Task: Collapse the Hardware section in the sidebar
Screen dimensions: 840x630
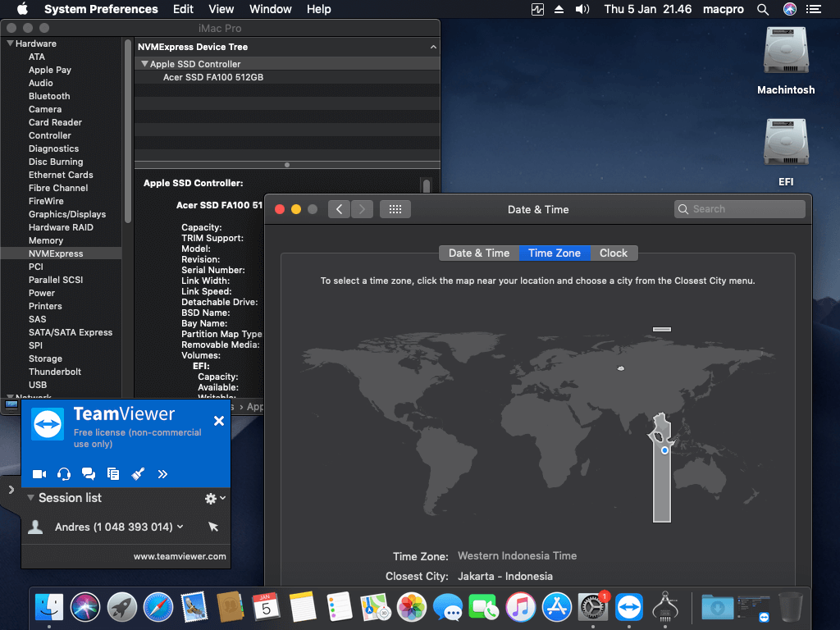Action: [x=10, y=43]
